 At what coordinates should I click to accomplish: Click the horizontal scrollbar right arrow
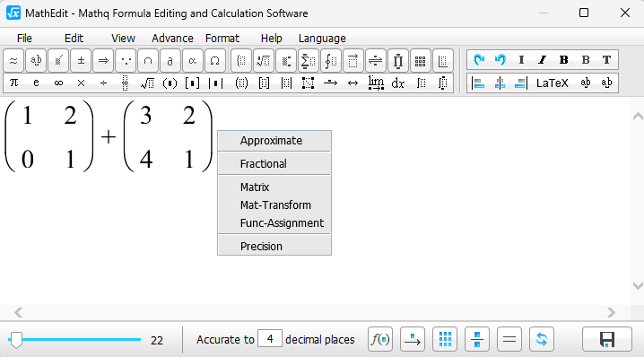(611, 313)
